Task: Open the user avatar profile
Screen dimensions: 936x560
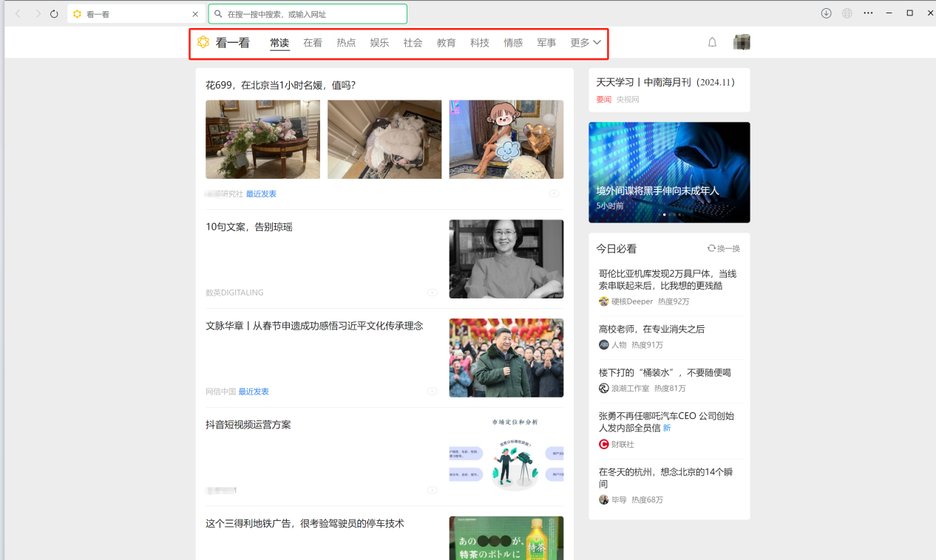Action: click(742, 42)
